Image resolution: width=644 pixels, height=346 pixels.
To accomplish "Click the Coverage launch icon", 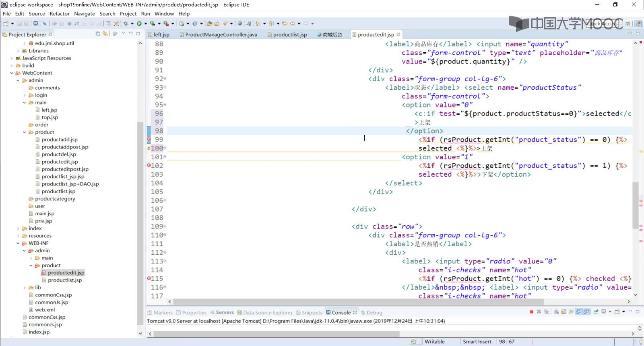I will (152, 23).
